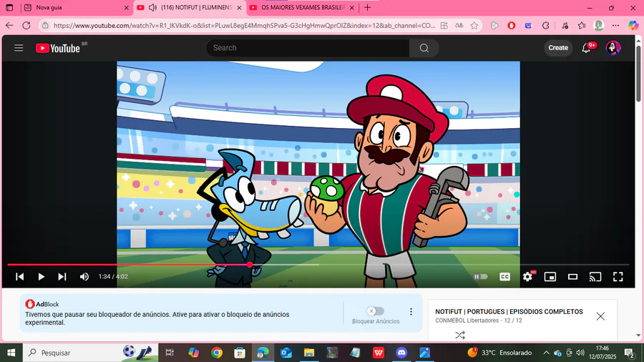
Task: Open the CONMEBOL Libertadores channel link
Action: (467, 321)
